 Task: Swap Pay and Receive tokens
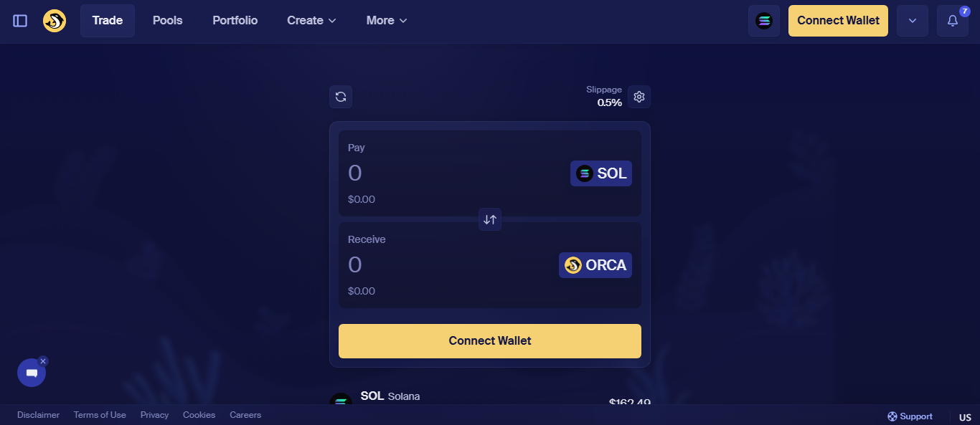[490, 219]
